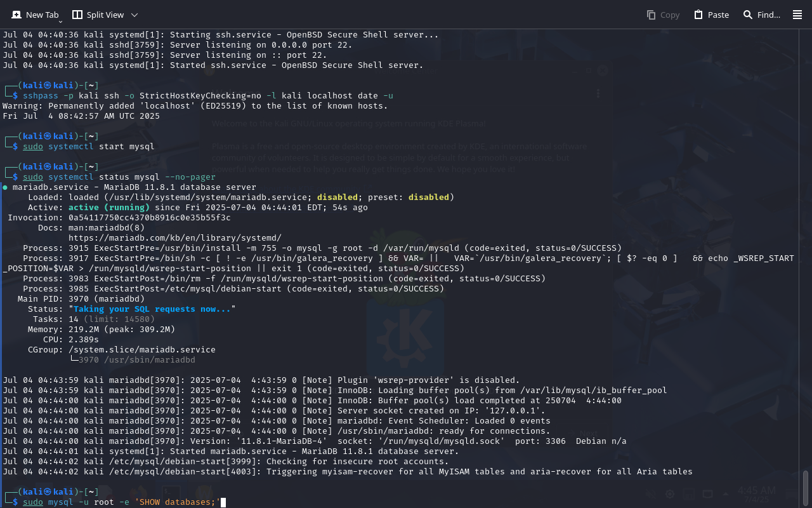Screen dimensions: 812x508
Task: Click the 'sshpass -p kali ssh' command line
Action: pos(208,96)
